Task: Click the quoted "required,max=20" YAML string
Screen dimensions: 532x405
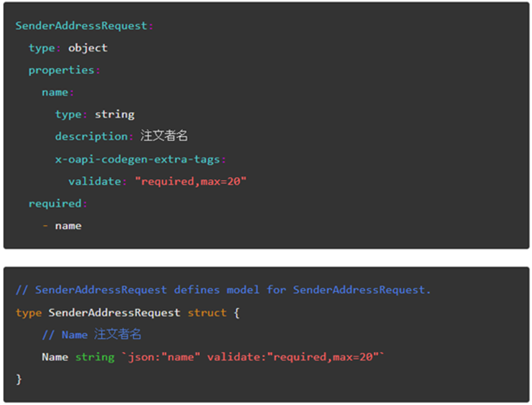Action: tap(190, 181)
